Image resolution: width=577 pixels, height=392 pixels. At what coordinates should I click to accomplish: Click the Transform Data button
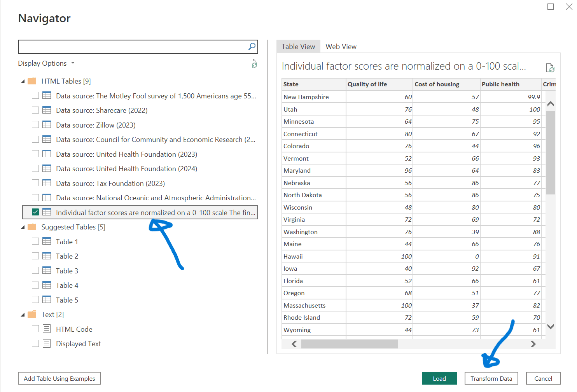[491, 378]
